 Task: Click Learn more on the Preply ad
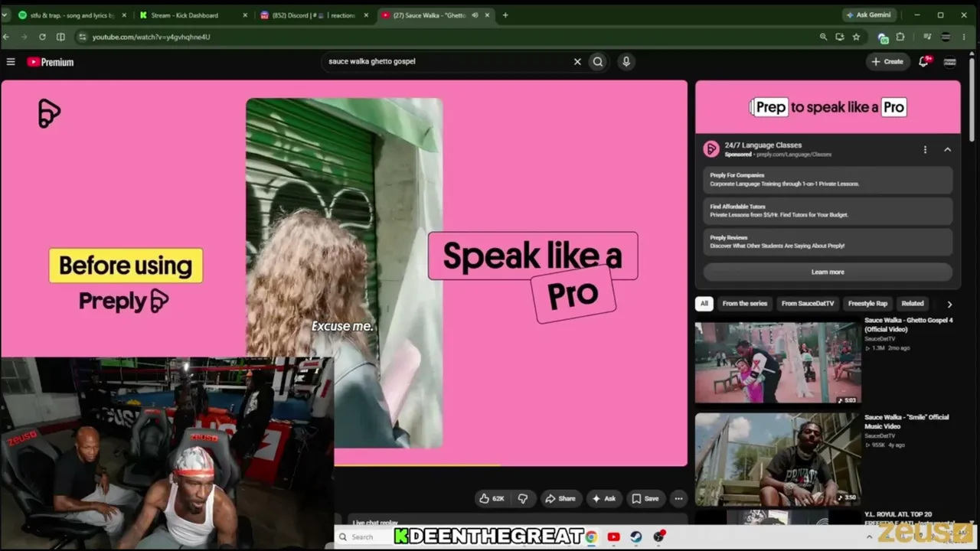coord(828,272)
